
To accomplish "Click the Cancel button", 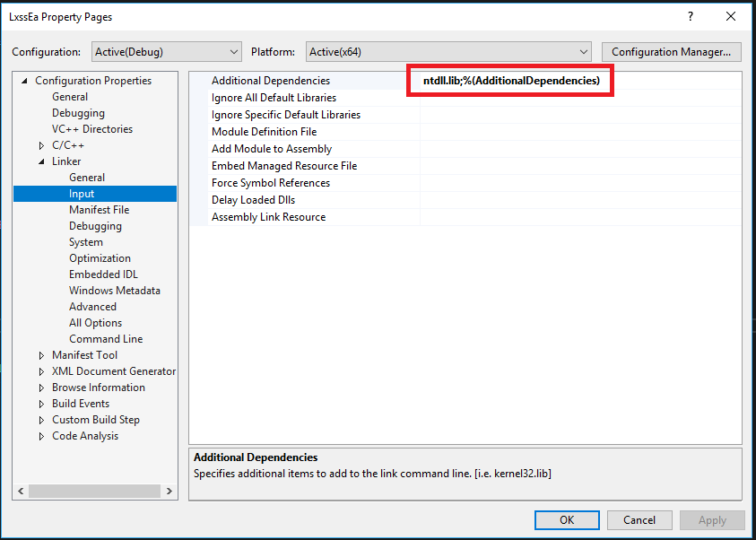I will click(x=639, y=519).
